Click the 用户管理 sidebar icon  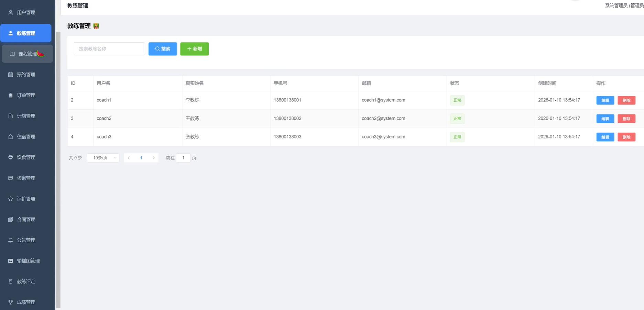click(x=11, y=12)
